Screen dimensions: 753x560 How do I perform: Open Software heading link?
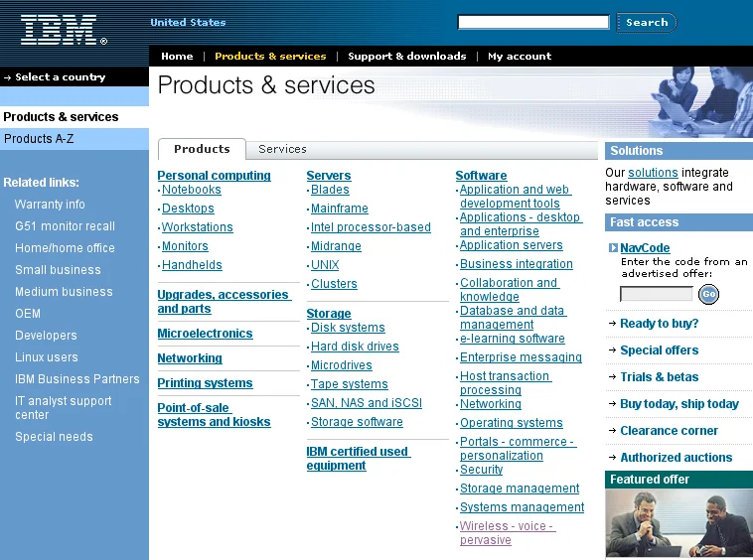481,176
